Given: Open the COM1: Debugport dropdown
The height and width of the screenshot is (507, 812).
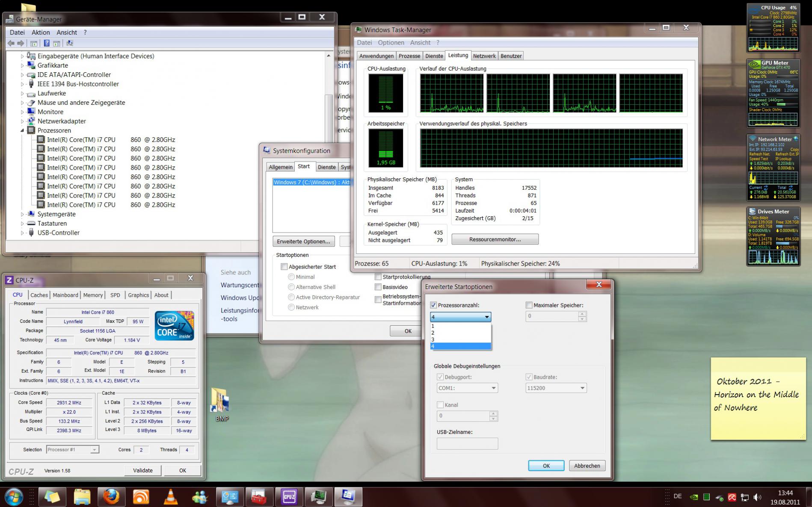Looking at the screenshot, I should coord(493,388).
